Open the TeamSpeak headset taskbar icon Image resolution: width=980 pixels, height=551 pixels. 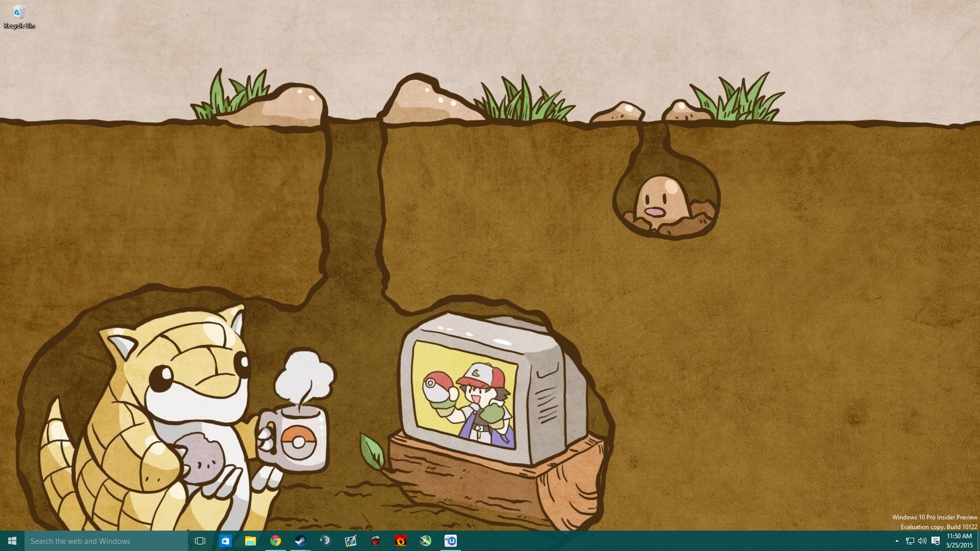point(325,541)
